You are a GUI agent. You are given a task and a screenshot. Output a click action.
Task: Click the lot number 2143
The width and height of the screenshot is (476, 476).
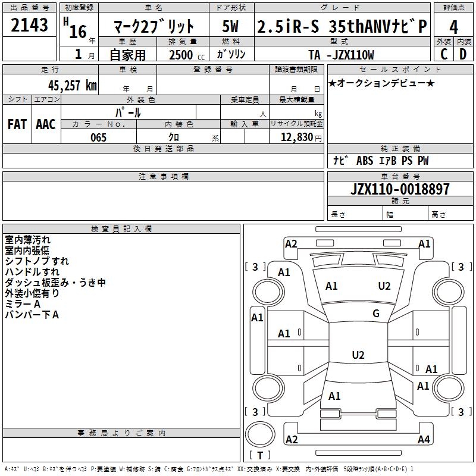point(29,25)
